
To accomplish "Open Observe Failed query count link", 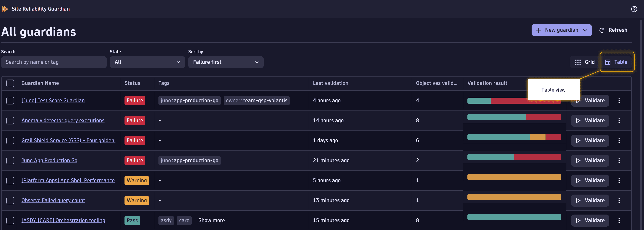I will pyautogui.click(x=53, y=201).
